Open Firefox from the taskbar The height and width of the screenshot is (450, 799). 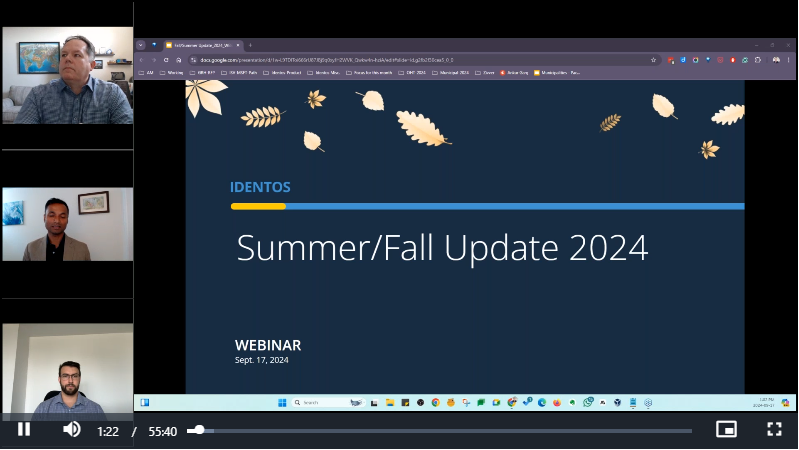click(557, 403)
